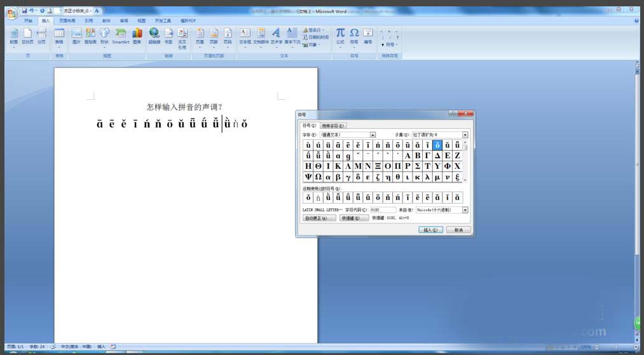644x355 pixels.
Task: Click the 快捷键 shortcut key button
Action: [353, 218]
